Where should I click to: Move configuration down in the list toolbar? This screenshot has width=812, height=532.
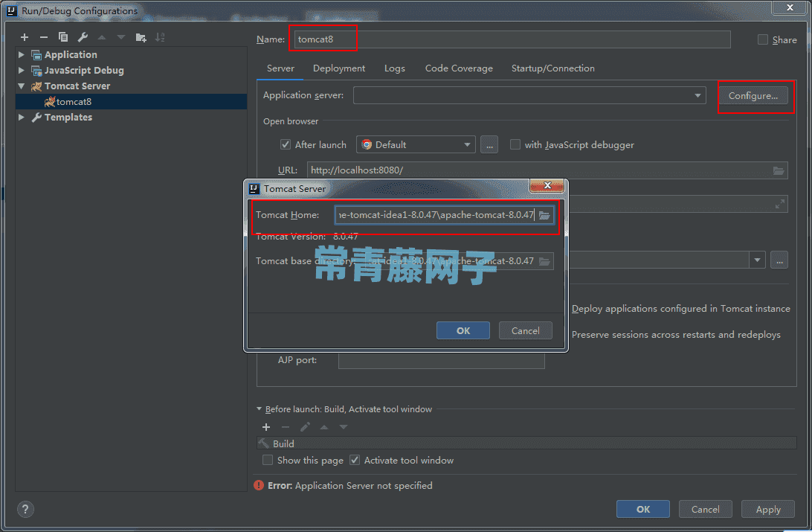click(x=121, y=37)
